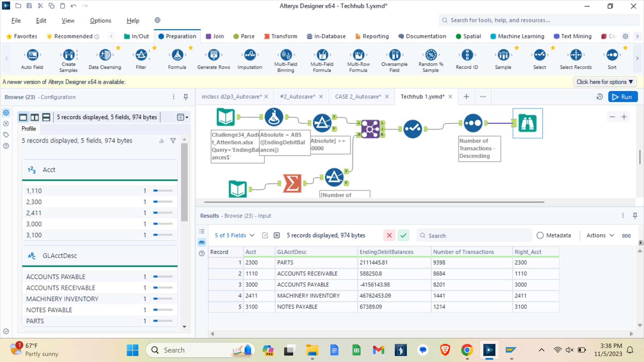Run the workflow
644x362 pixels.
point(623,97)
